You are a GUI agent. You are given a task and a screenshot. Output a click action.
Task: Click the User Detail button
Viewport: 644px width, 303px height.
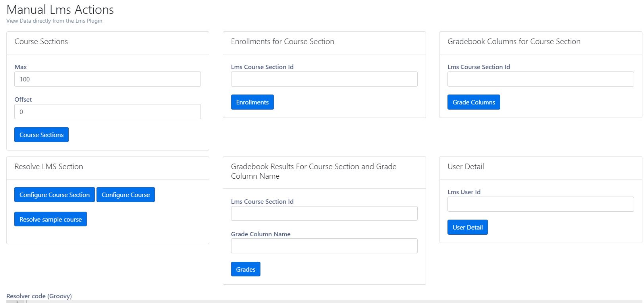point(467,227)
